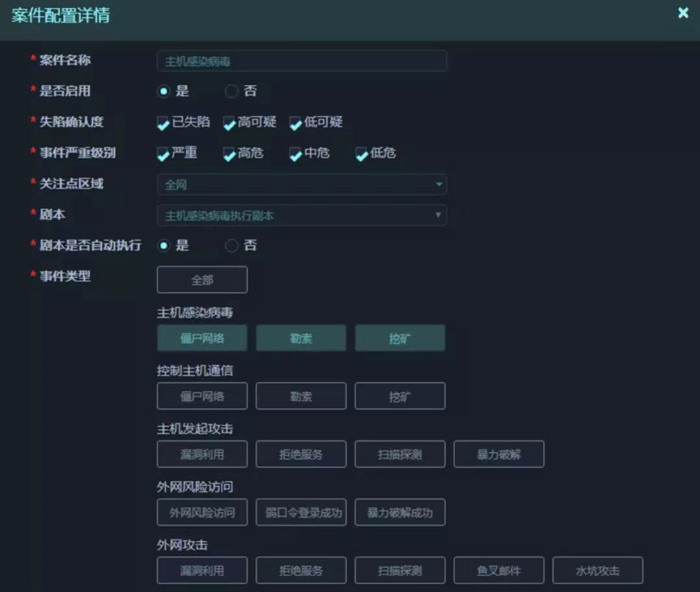
Task: Uncheck the 已失陷 checkbox
Action: (162, 122)
